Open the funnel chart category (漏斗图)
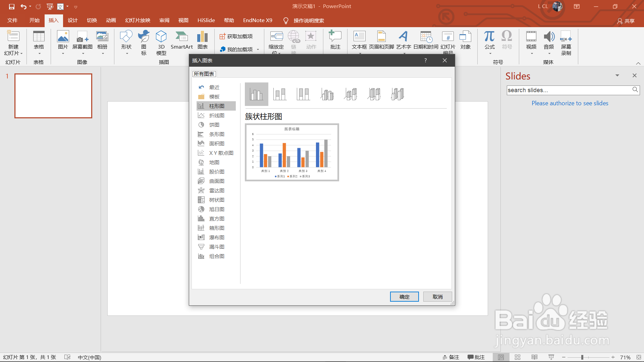The height and width of the screenshot is (362, 644). tap(216, 247)
